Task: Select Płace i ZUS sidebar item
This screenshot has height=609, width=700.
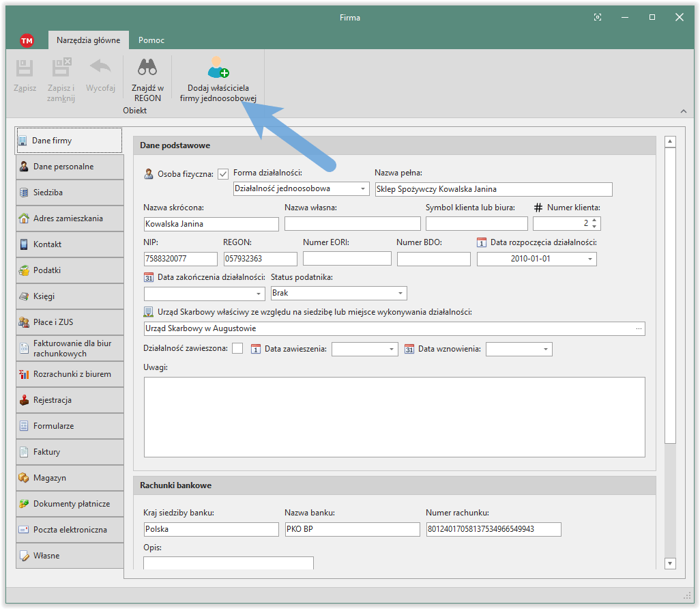Action: (x=70, y=322)
